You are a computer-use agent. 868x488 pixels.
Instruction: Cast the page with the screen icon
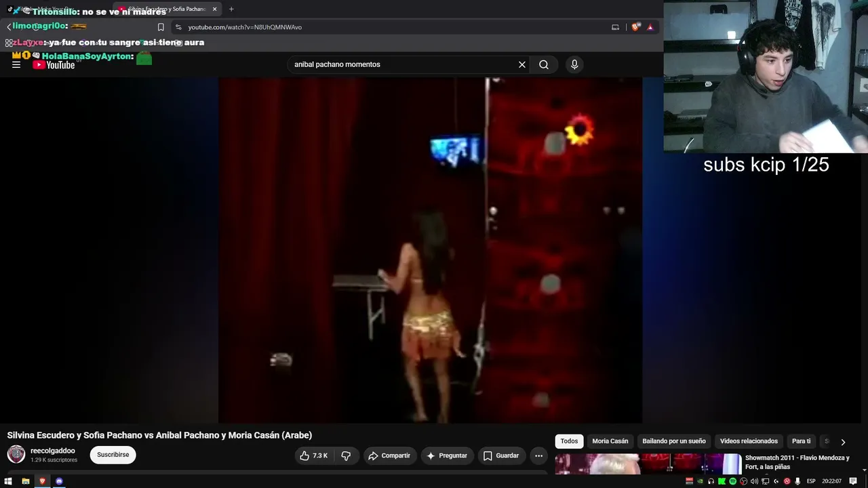pyautogui.click(x=615, y=27)
